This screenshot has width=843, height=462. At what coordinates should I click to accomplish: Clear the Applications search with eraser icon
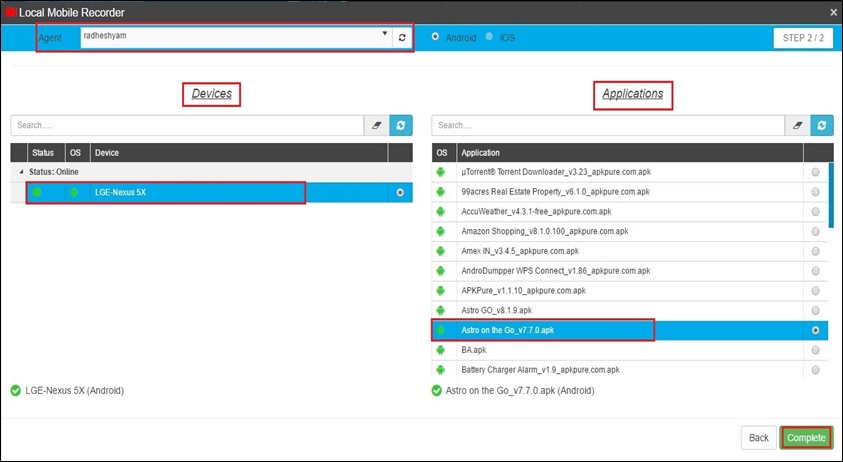point(797,125)
